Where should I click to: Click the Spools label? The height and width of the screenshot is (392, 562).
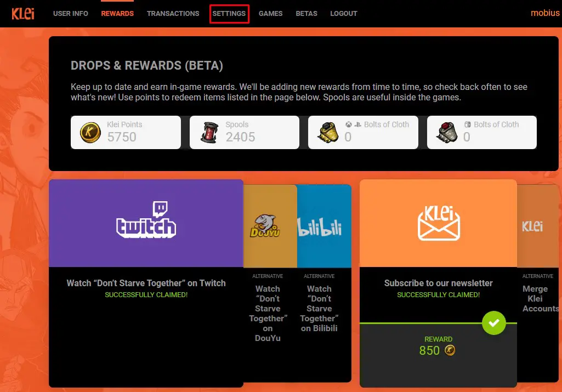click(237, 124)
